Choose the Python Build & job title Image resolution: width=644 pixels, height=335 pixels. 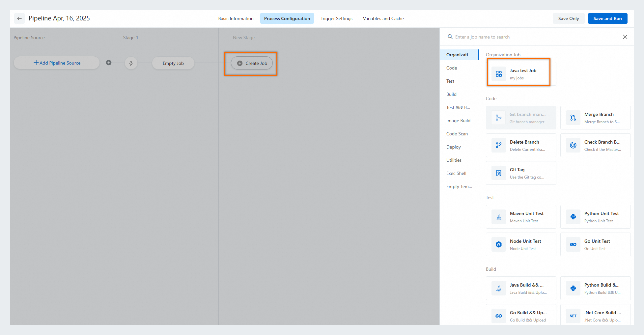pos(602,285)
